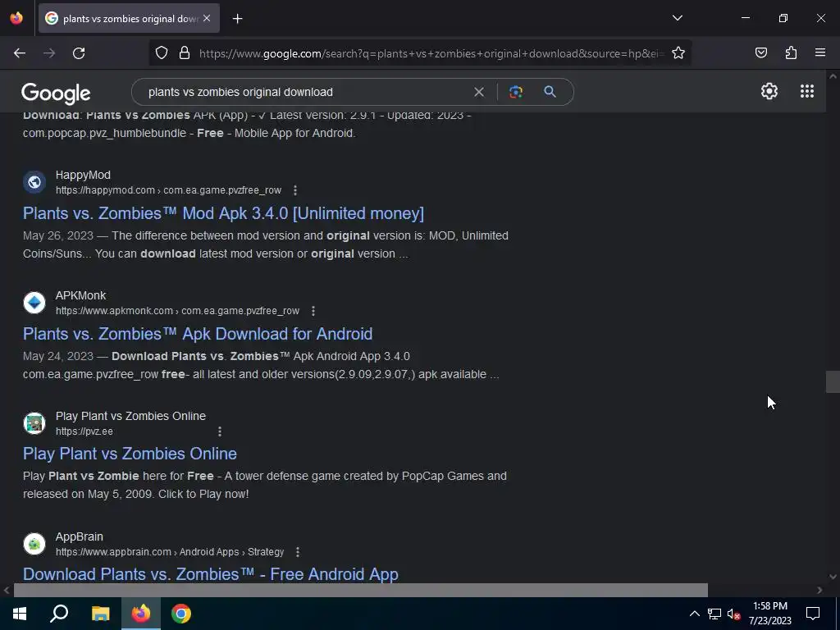840x630 pixels.
Task: Click the AppBrain site name
Action: click(80, 536)
